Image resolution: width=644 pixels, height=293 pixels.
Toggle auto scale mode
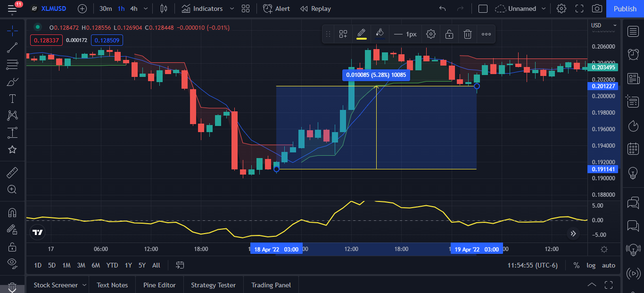(609, 265)
